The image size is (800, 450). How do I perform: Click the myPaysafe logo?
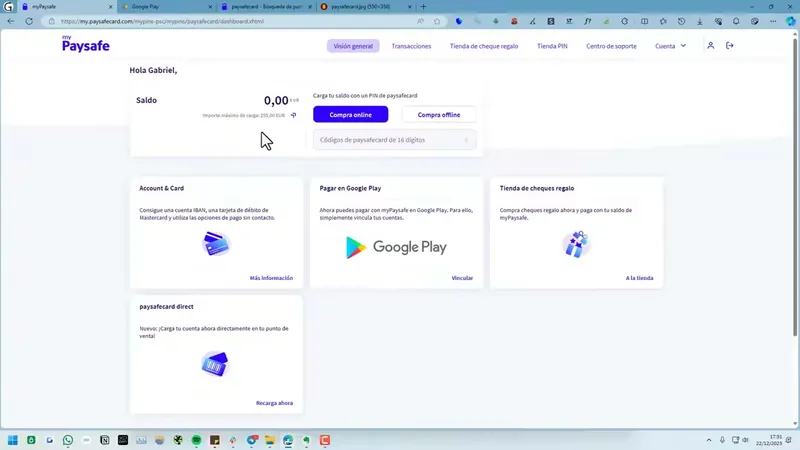86,44
